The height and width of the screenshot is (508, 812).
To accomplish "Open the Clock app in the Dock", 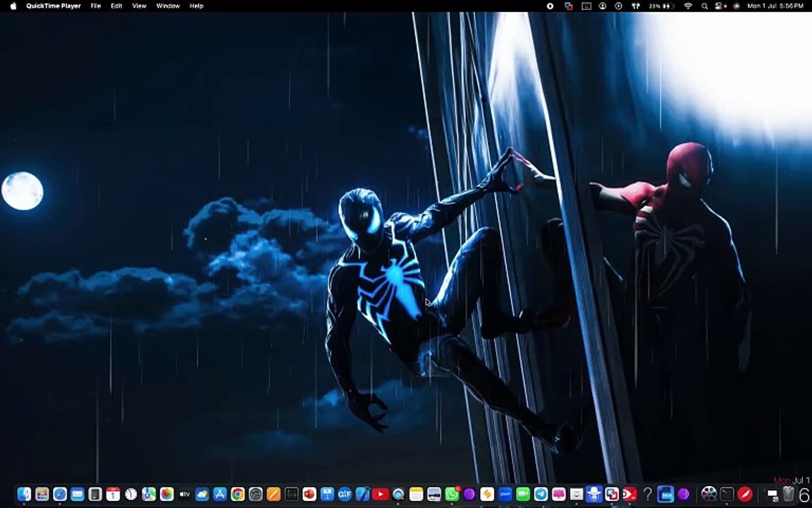I will (x=131, y=494).
